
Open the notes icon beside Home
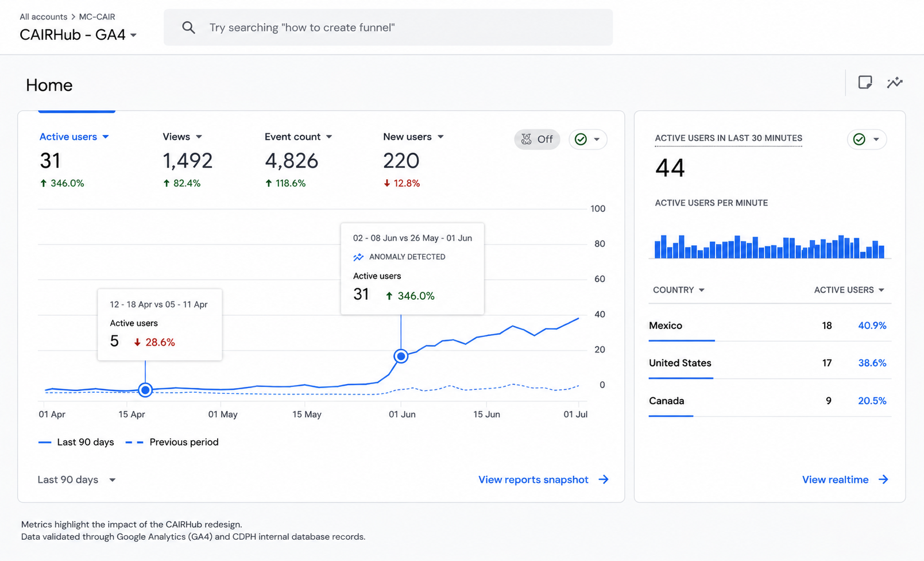pos(865,83)
